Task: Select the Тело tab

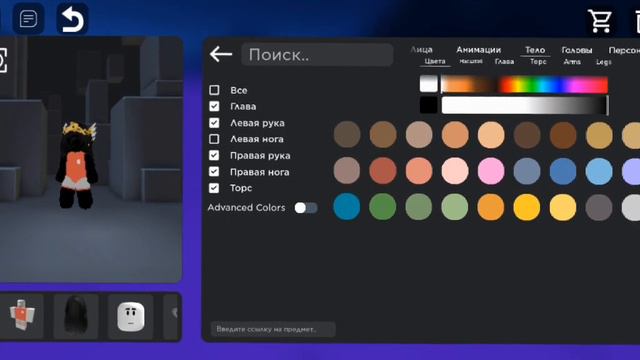Action: (535, 50)
